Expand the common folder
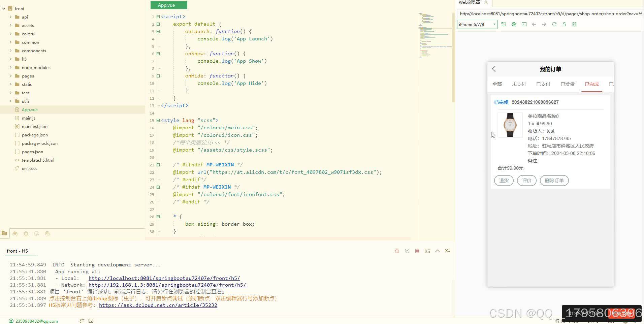This screenshot has height=324, width=644. 10,42
